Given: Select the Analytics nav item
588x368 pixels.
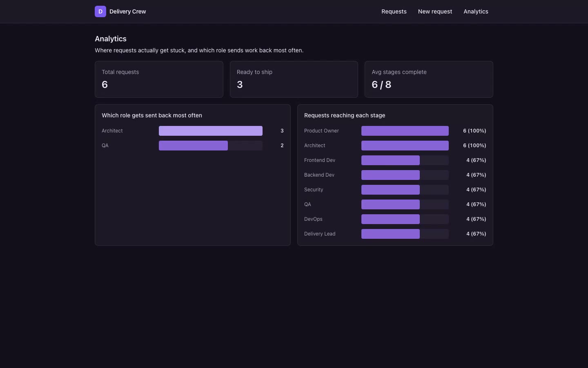Looking at the screenshot, I should pyautogui.click(x=476, y=11).
